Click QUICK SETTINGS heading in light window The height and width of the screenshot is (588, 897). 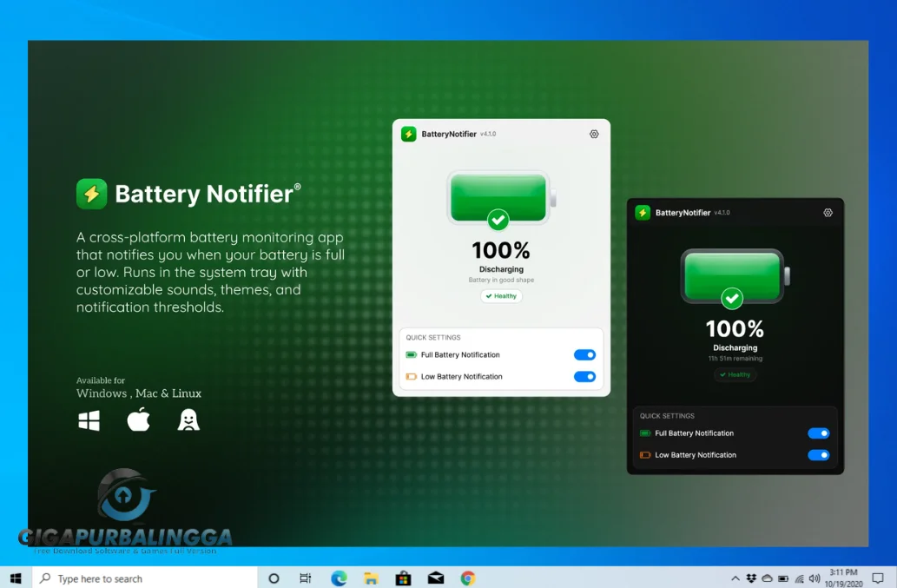coord(433,338)
